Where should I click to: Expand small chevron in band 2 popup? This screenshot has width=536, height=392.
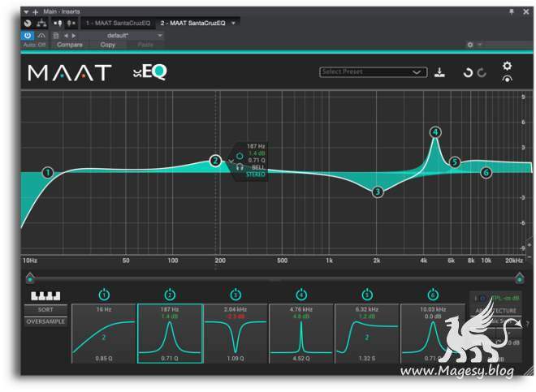(x=231, y=161)
